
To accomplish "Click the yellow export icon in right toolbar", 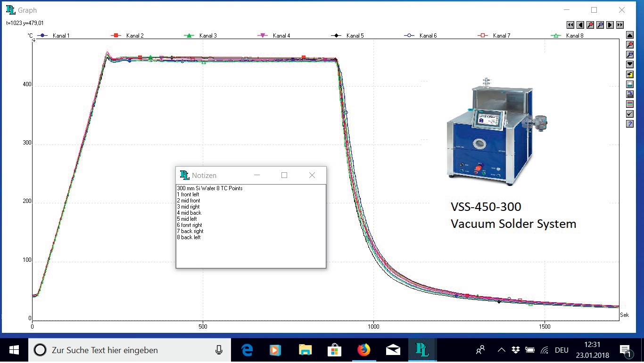I will tap(629, 74).
